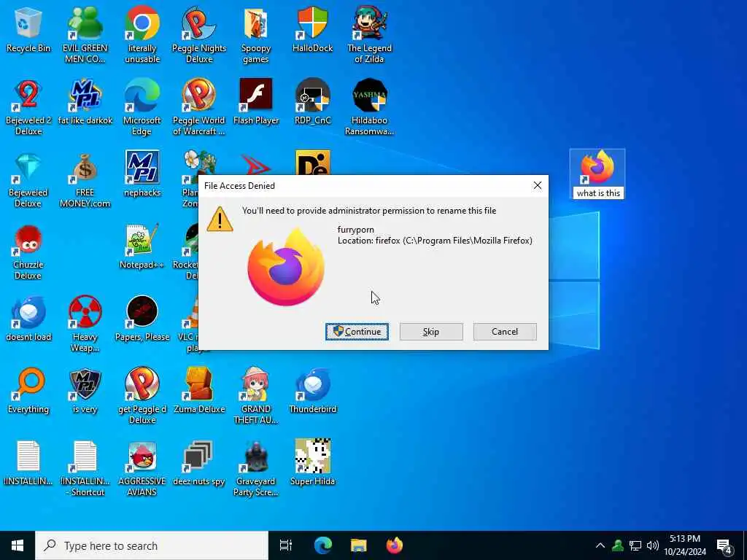The image size is (747, 560).
Task: Open Task View from the taskbar
Action: click(x=286, y=545)
